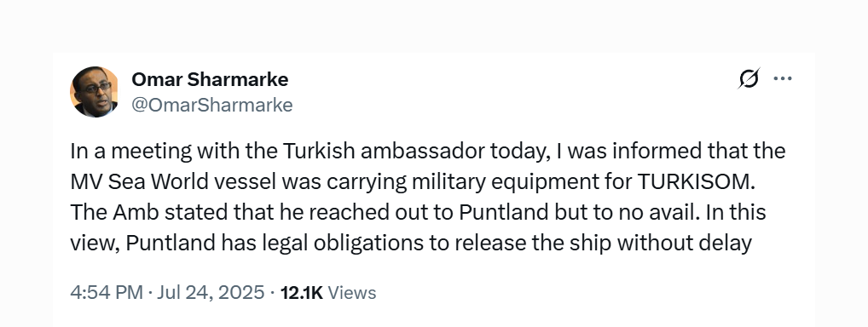The width and height of the screenshot is (868, 327).
Task: Open the Omar Sharmarke display name link
Action: pyautogui.click(x=210, y=80)
